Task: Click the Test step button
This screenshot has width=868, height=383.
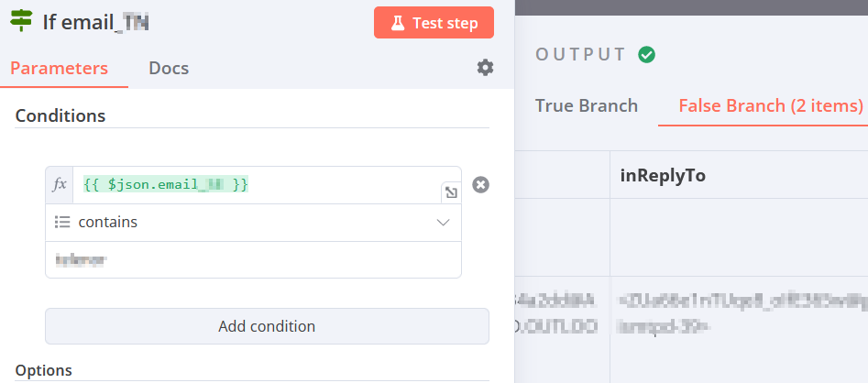Action: tap(434, 23)
